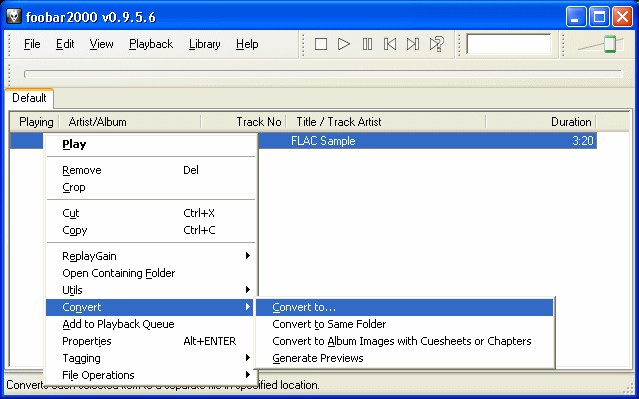Click the foobar2000 alien title bar icon
The image size is (639, 399).
pos(13,16)
